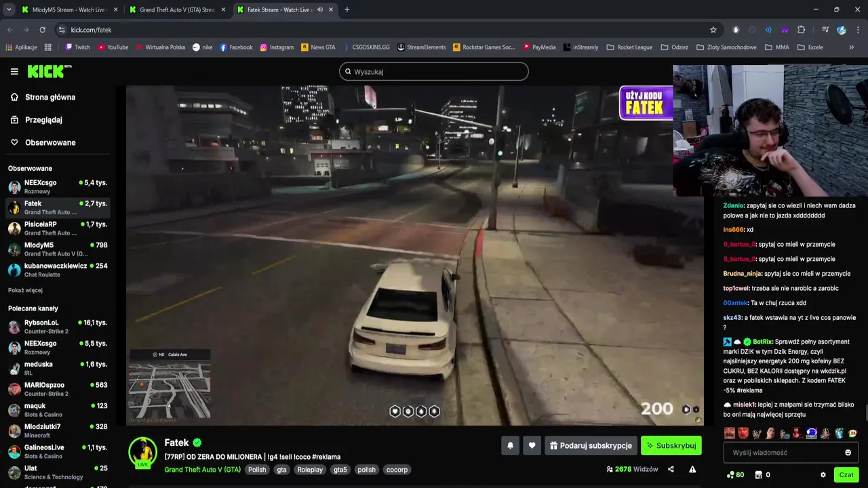Viewport: 868px width, 488px height.
Task: Open Chrome profile avatar
Action: (842, 30)
